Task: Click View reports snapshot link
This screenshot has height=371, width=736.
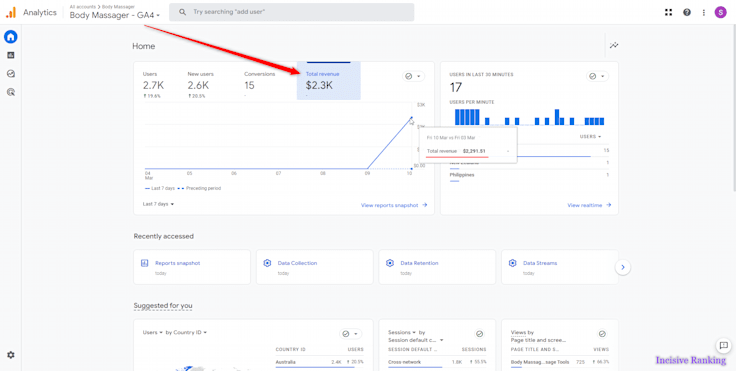Action: coord(394,205)
